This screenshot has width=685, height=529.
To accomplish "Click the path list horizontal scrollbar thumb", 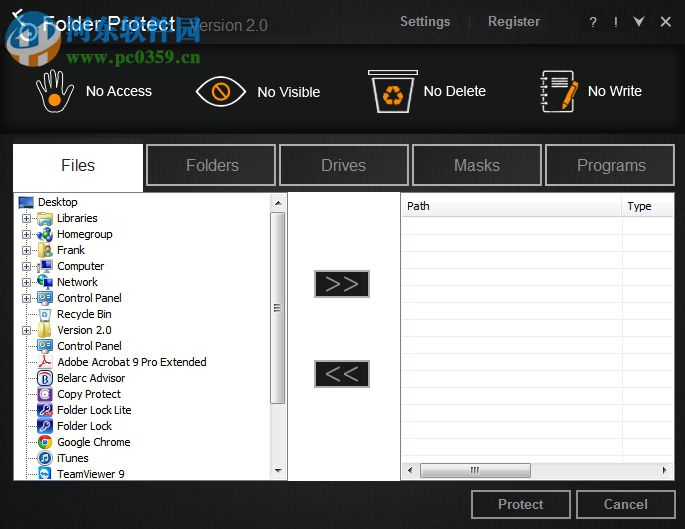I will click(475, 470).
